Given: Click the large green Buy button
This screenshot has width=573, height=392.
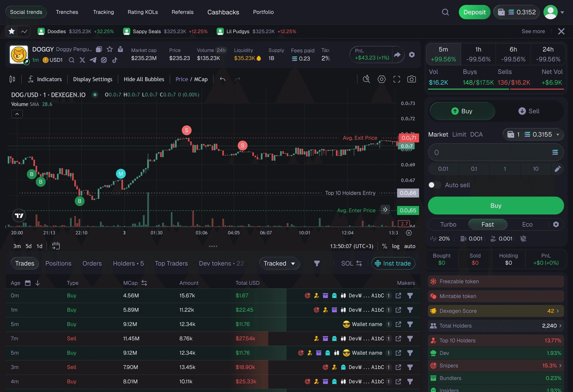Looking at the screenshot, I should [x=496, y=205].
